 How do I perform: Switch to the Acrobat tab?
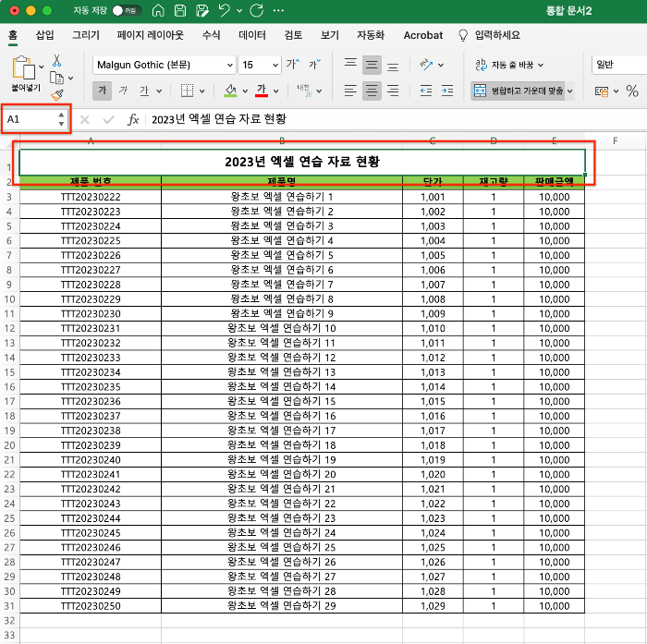pos(423,35)
